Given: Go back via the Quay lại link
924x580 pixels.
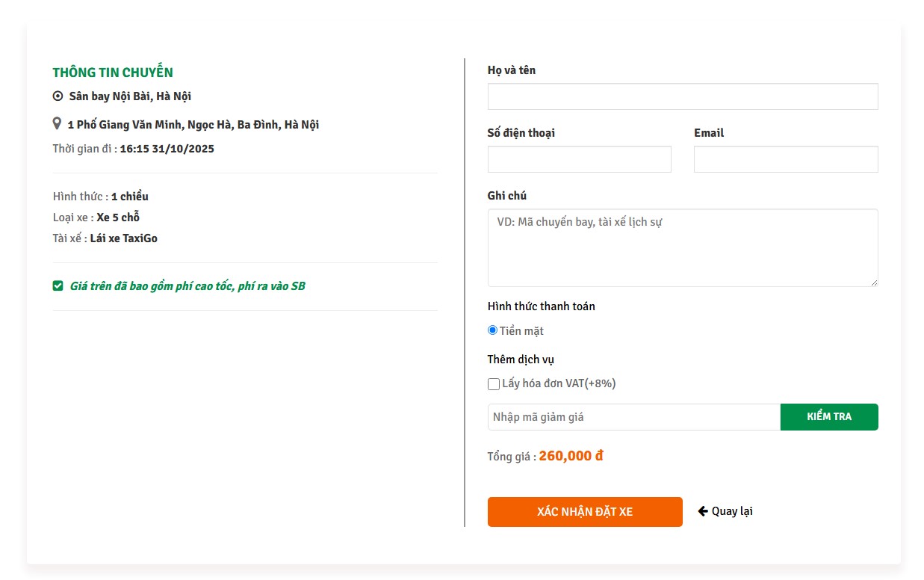Looking at the screenshot, I should [731, 511].
